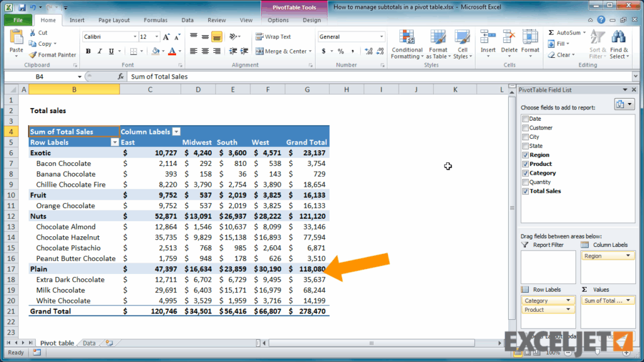644x362 pixels.
Task: Open Format as Table gallery
Action: tap(438, 45)
